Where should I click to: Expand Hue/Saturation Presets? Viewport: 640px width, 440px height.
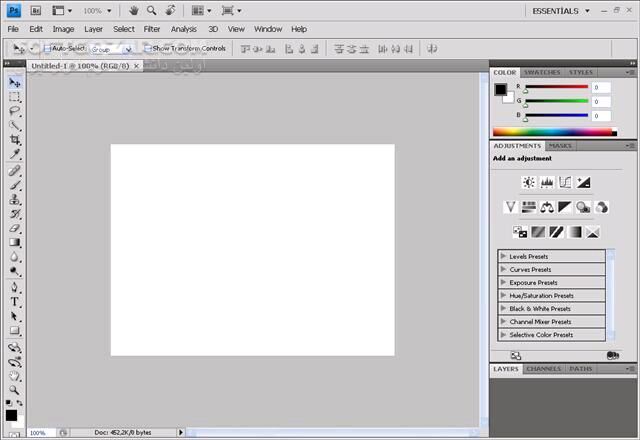pos(503,295)
